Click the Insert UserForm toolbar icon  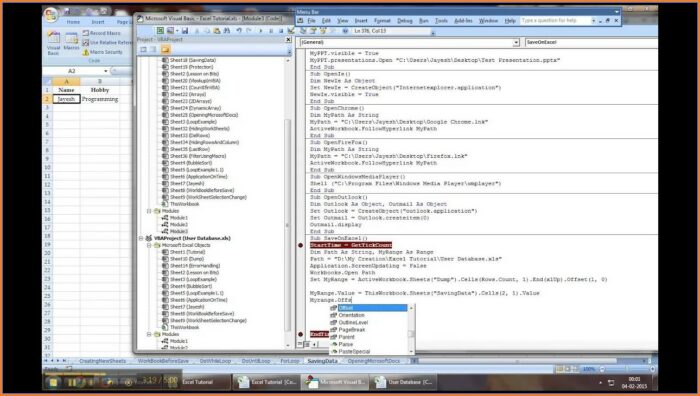coord(170,30)
